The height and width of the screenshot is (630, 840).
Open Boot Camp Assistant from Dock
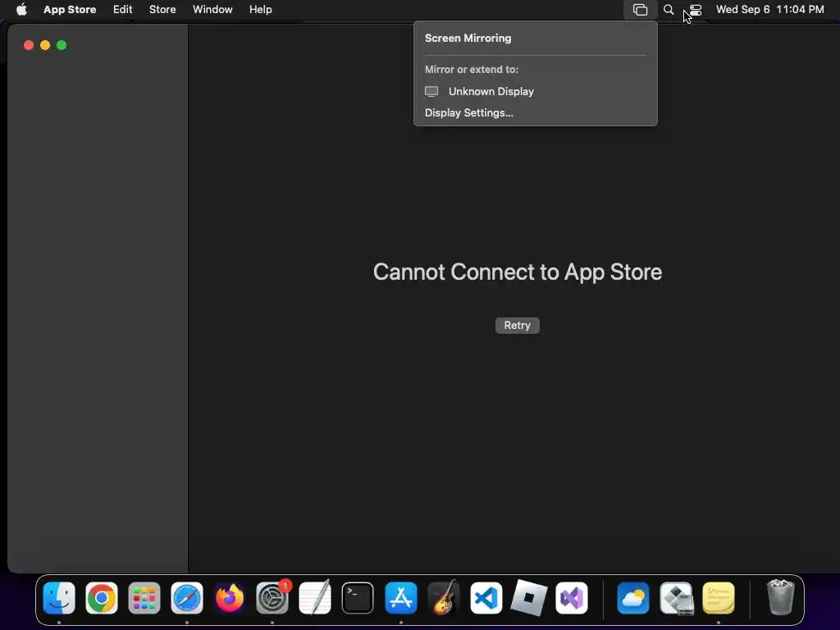[x=676, y=598]
